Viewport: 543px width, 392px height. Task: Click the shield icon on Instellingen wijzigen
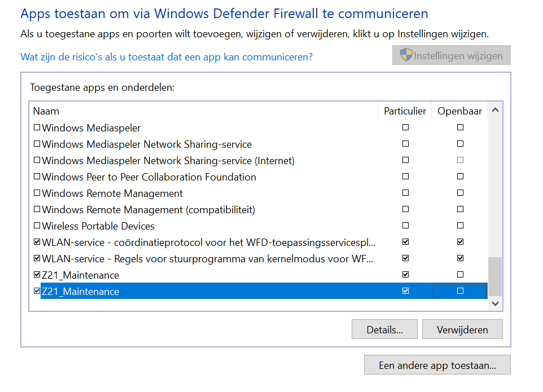pos(406,55)
